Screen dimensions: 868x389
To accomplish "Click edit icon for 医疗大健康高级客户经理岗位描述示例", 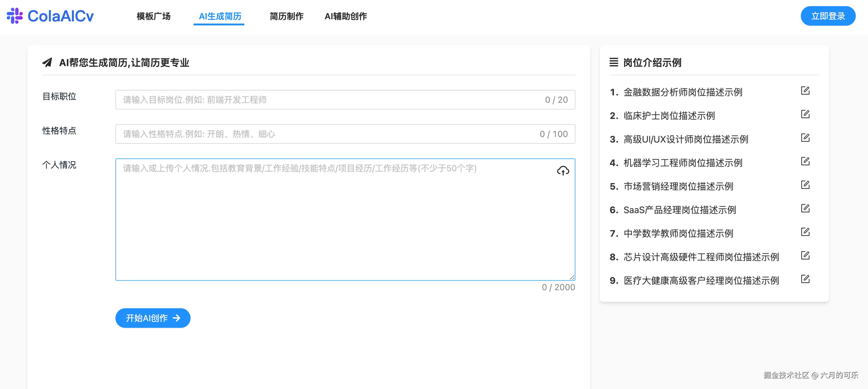I will [x=805, y=279].
